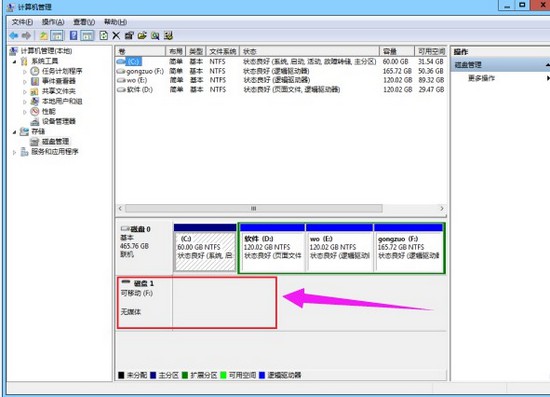Expand the 任务计划程序 node

point(25,72)
